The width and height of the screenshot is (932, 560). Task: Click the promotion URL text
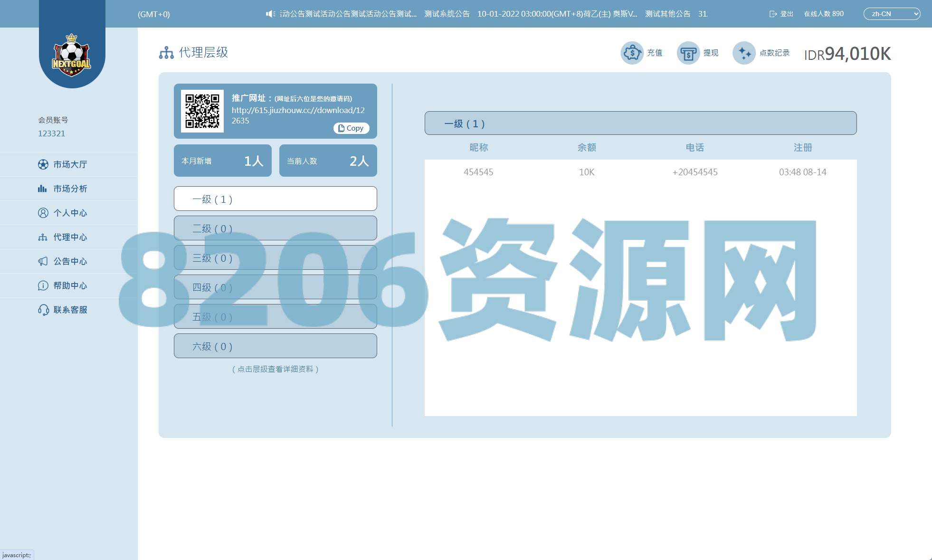[x=298, y=115]
